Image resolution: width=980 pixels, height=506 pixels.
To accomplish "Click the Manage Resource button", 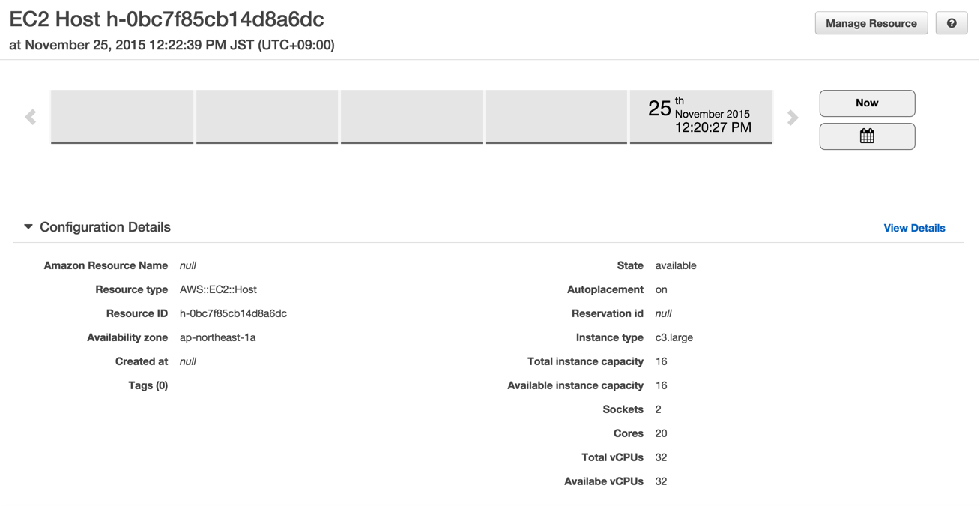I will [x=871, y=23].
